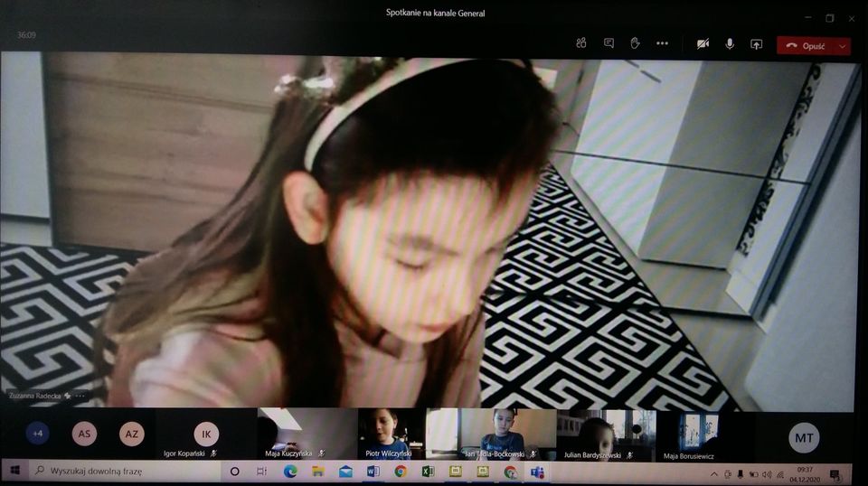Screen dimensions: 868x486
Task: Show the +4 additional participants
Action: (37, 434)
